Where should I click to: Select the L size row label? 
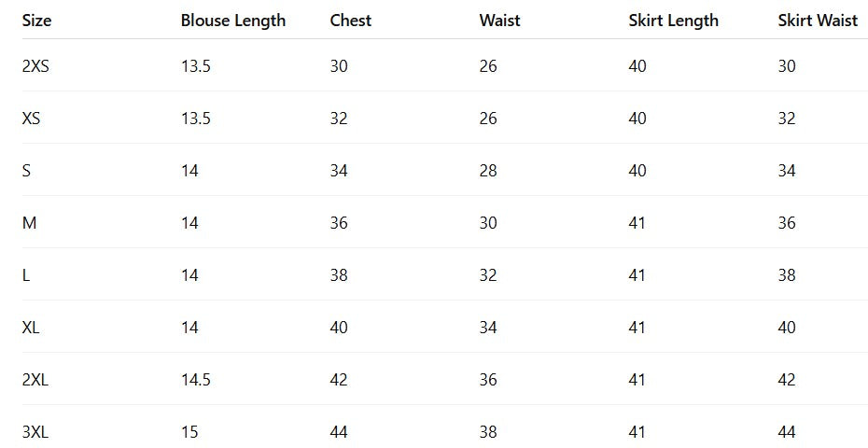[x=25, y=275]
